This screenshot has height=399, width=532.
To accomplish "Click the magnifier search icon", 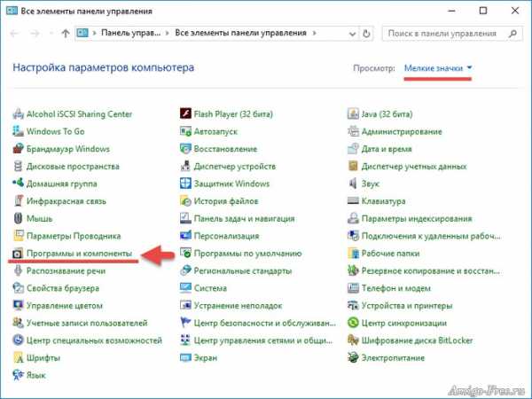I will coord(513,34).
